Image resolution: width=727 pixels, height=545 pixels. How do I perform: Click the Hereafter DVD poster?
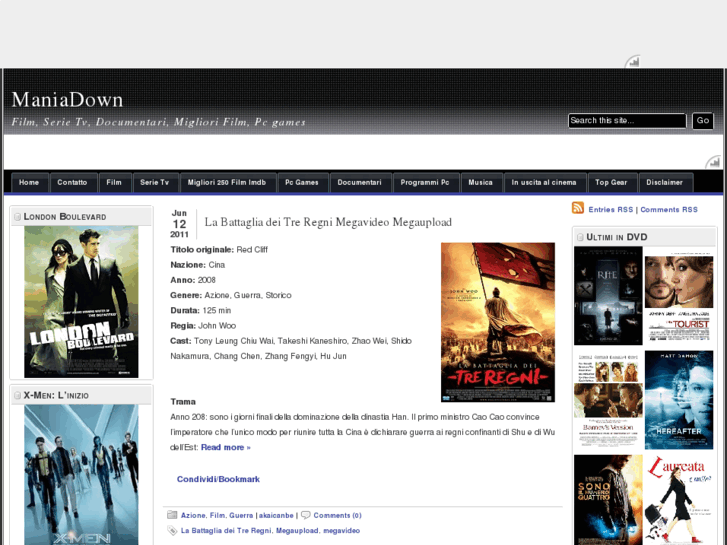point(679,400)
